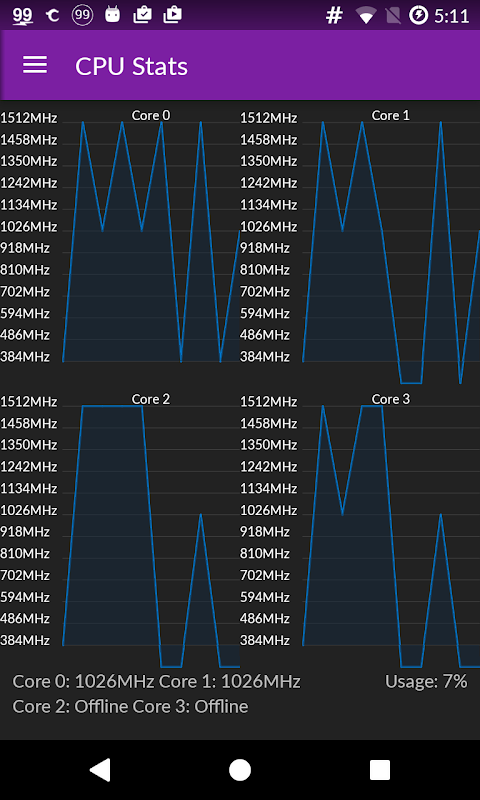
Task: Tap the CPU Stats title
Action: pos(132,66)
